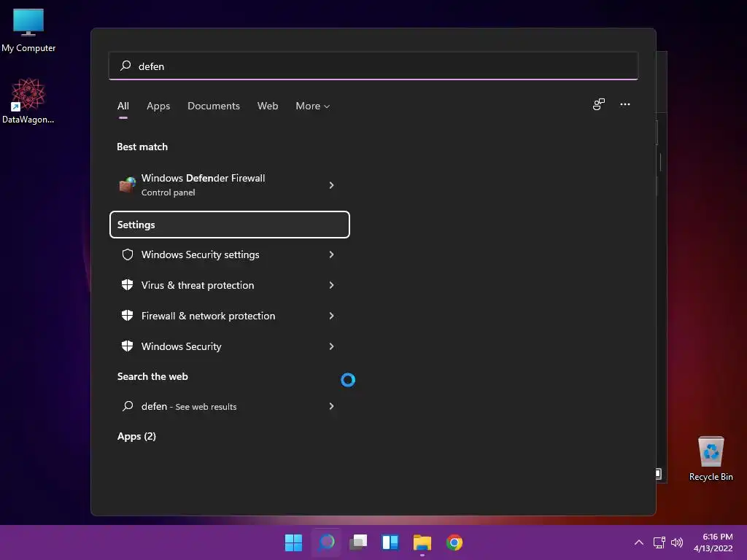Switch to the All search tab
Image resolution: width=747 pixels, height=560 pixels.
click(123, 106)
